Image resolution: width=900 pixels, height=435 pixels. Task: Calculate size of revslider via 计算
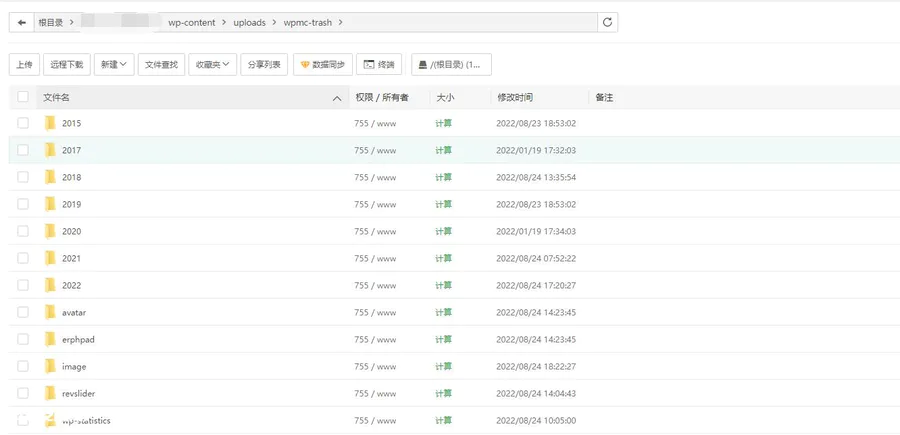click(444, 393)
